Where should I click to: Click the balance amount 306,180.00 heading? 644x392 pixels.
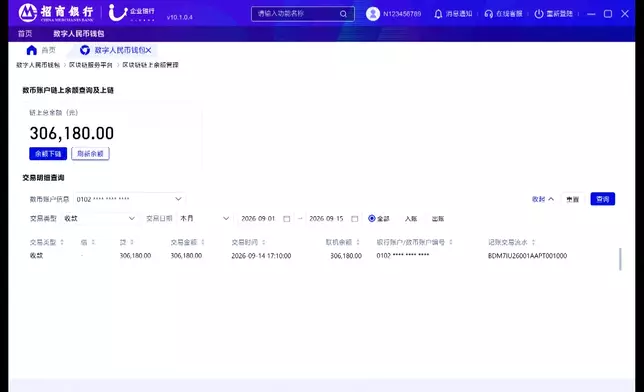71,133
